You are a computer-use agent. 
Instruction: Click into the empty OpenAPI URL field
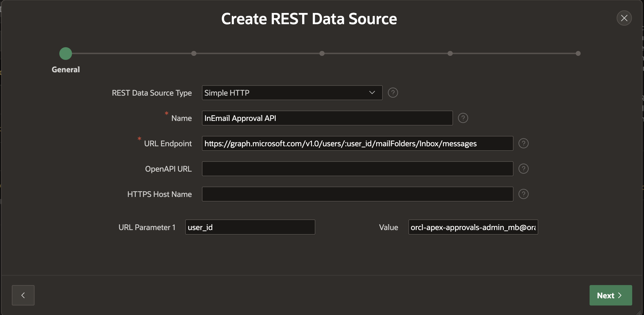[357, 169]
